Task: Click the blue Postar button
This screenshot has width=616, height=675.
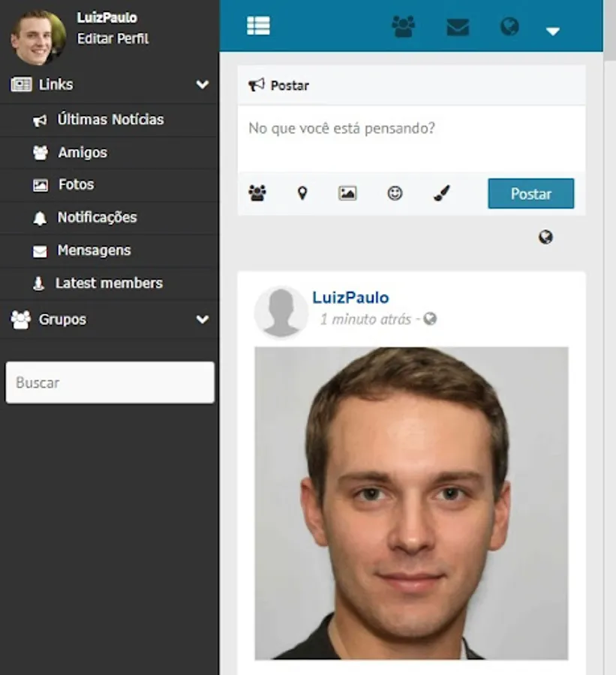Action: coord(530,193)
